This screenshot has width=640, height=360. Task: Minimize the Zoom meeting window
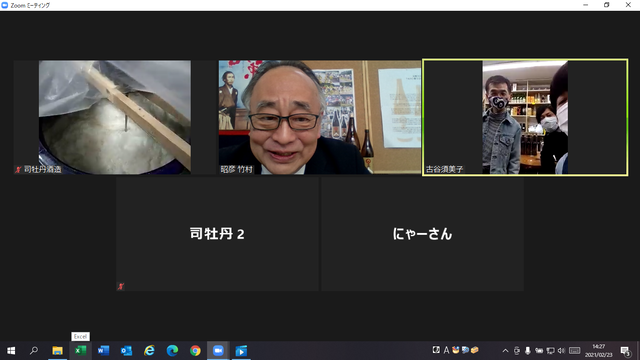pos(585,5)
